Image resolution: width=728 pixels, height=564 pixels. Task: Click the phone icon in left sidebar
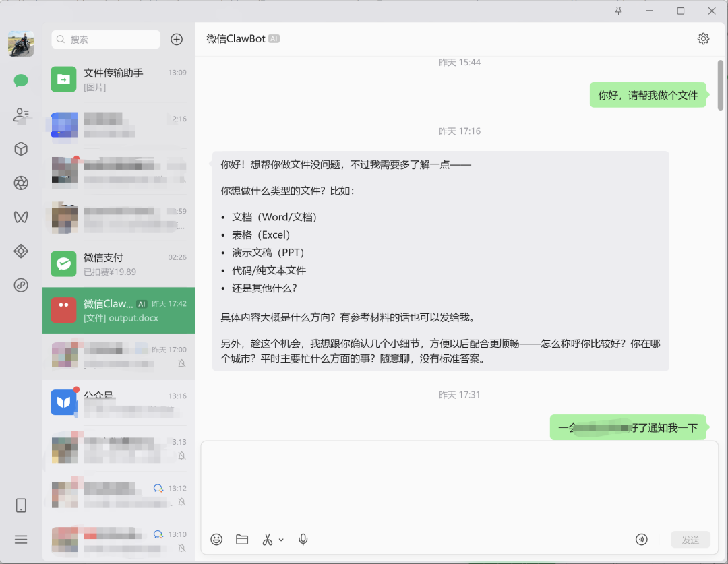point(21,505)
